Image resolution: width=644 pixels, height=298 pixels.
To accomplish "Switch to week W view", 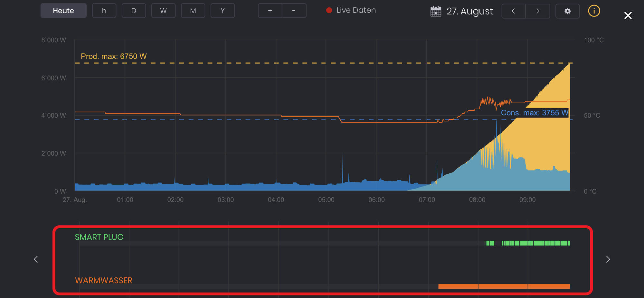I will [x=163, y=11].
